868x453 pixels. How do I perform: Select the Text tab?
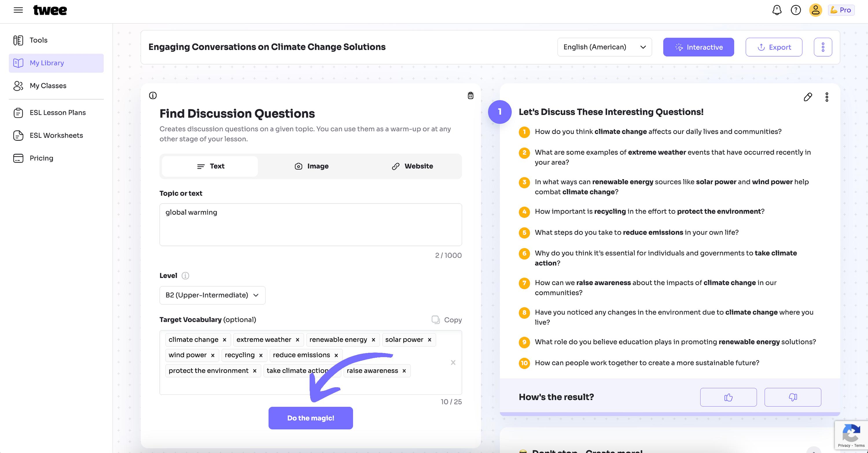pos(210,166)
